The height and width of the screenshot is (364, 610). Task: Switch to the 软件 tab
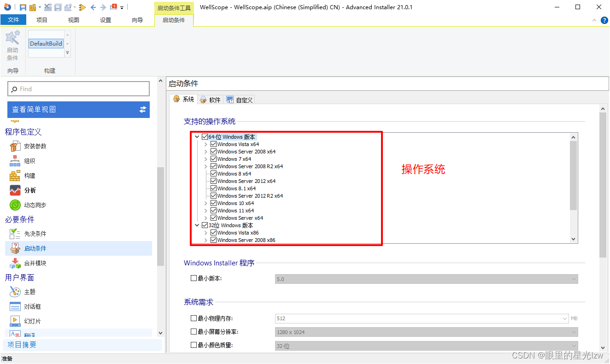pyautogui.click(x=210, y=99)
